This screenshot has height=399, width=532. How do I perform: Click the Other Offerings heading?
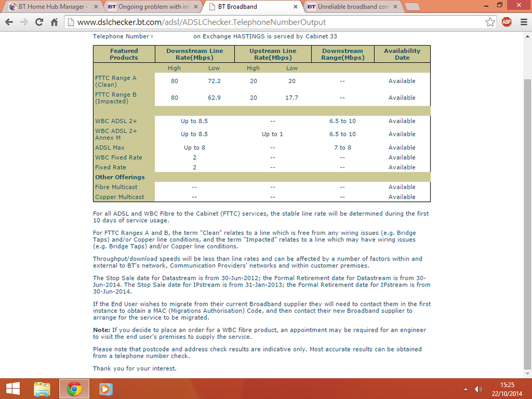(120, 177)
